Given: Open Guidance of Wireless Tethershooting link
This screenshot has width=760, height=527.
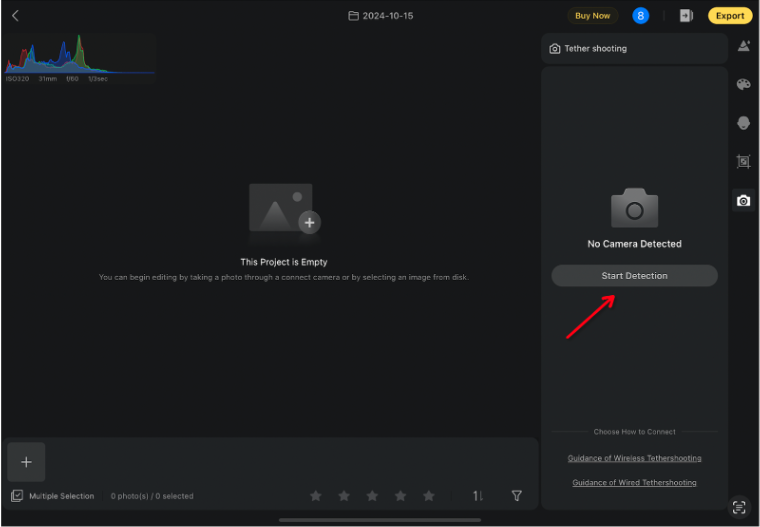Looking at the screenshot, I should coord(634,458).
